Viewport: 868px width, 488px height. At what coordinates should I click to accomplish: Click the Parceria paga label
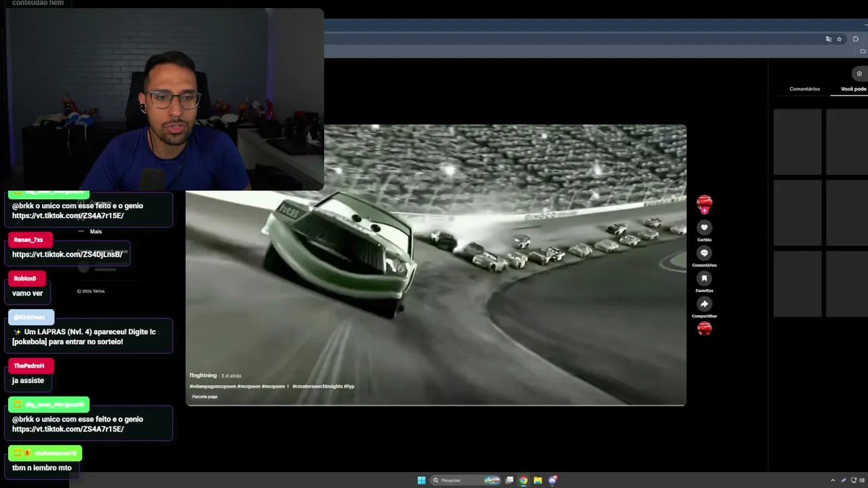[x=205, y=396]
